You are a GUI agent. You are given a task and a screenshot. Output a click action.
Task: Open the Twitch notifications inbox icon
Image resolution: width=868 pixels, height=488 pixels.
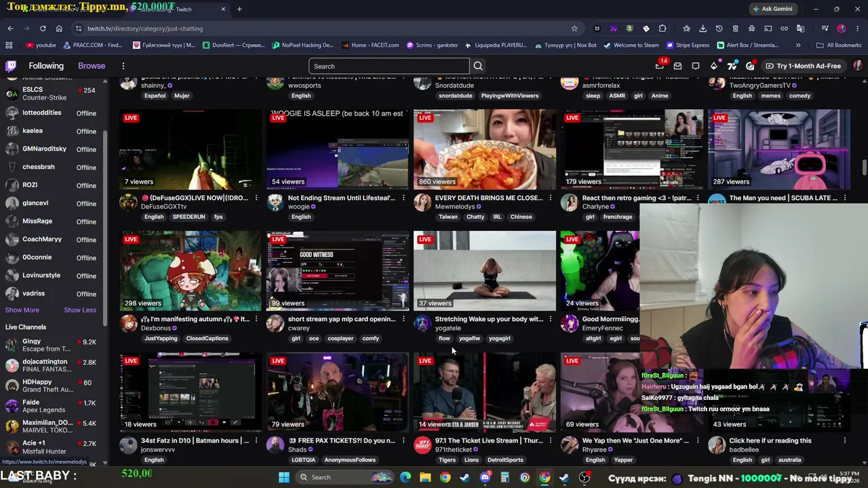(x=677, y=66)
